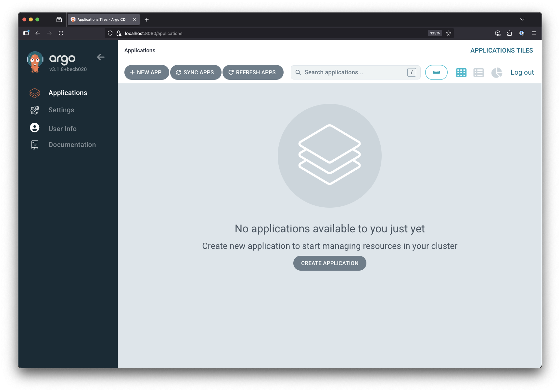
Task: Click the Documentation book icon
Action: [35, 145]
